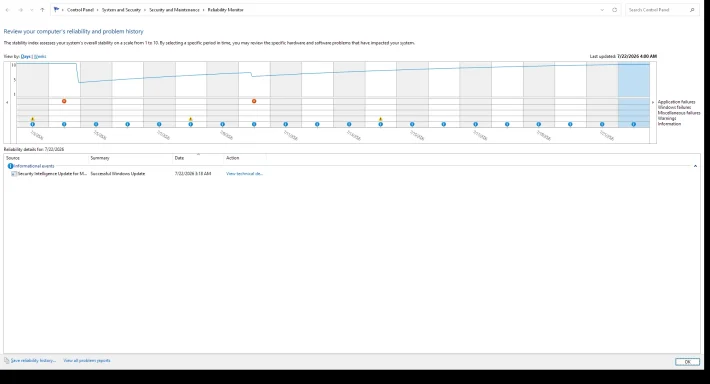This screenshot has width=710, height=384.
Task: Click the Reliability Monitor breadcrumb
Action: (x=225, y=10)
